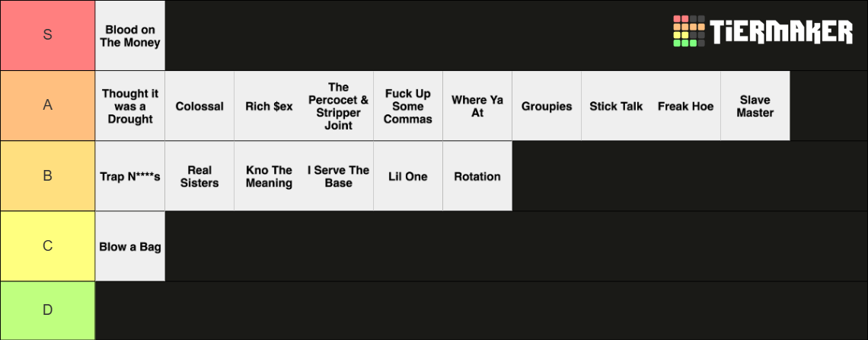Viewport: 868px width, 340px height.
Task: Click the Where Ya At tile
Action: pos(477,105)
